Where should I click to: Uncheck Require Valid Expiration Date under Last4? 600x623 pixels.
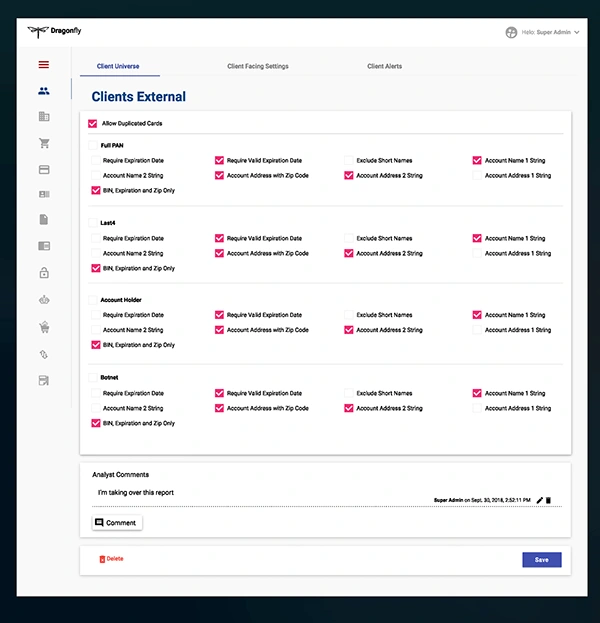coord(219,238)
